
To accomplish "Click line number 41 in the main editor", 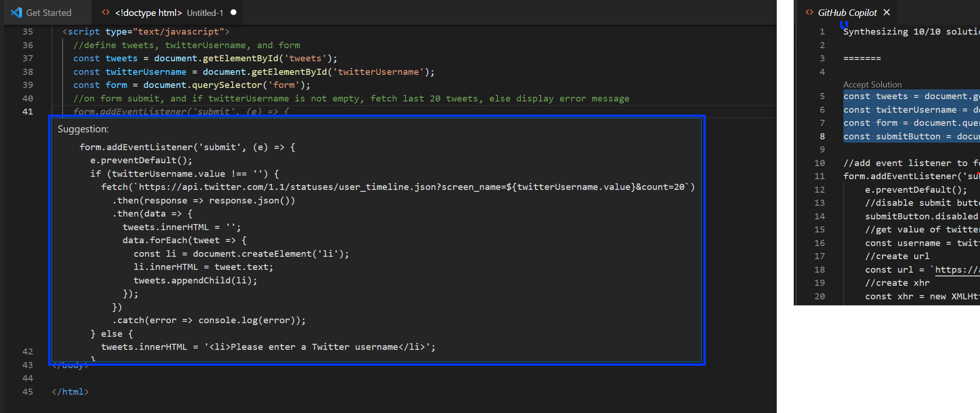I will 28,112.
